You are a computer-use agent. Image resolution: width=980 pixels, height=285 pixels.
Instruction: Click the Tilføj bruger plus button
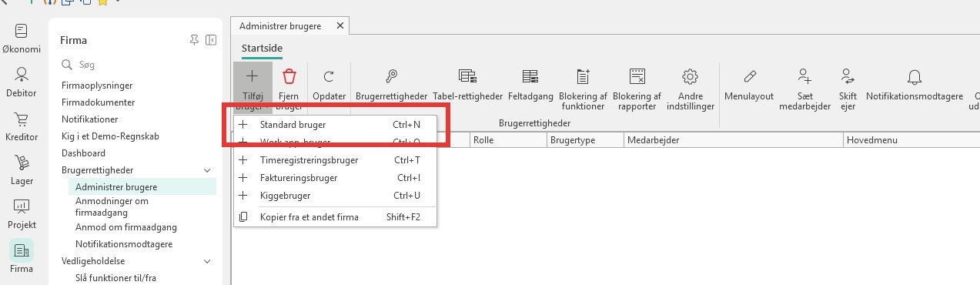point(253,89)
